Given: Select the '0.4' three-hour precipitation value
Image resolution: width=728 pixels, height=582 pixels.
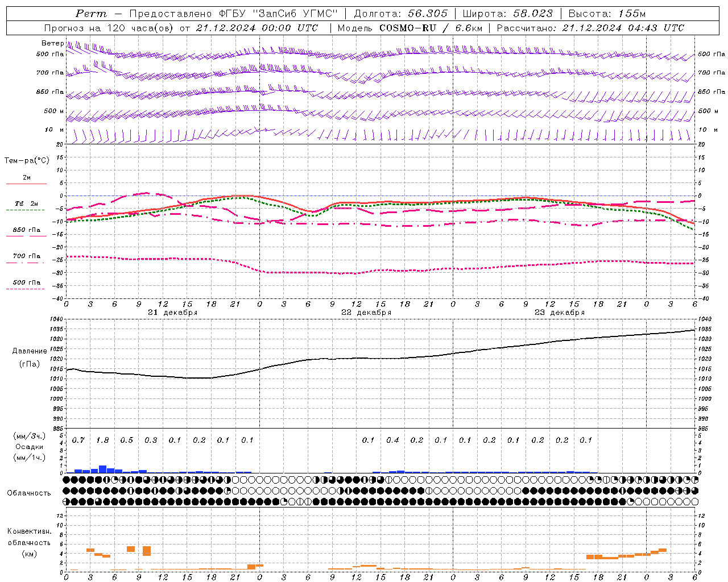Looking at the screenshot, I should (x=392, y=440).
